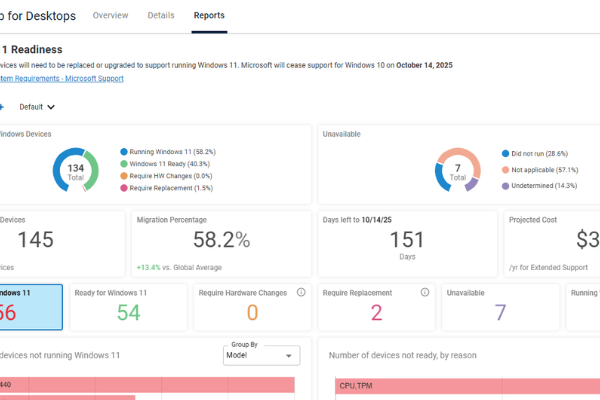
Task: Click the 7 Total donut chart
Action: coord(458,170)
